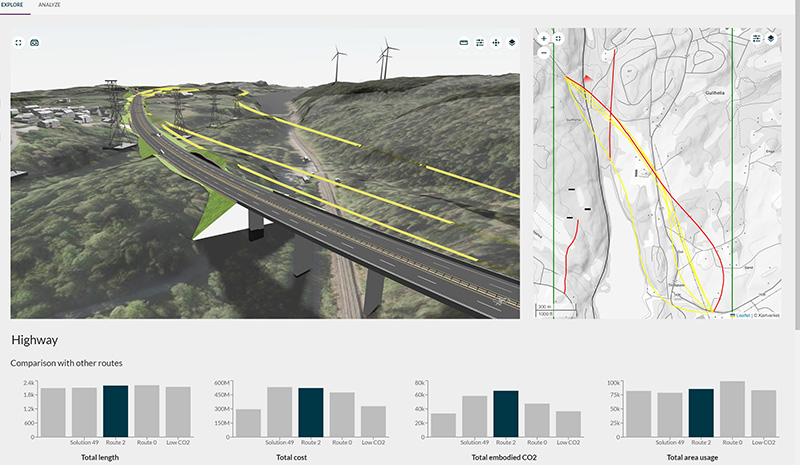Fit the map extent using the frame icon
800x465 pixels.
point(559,39)
